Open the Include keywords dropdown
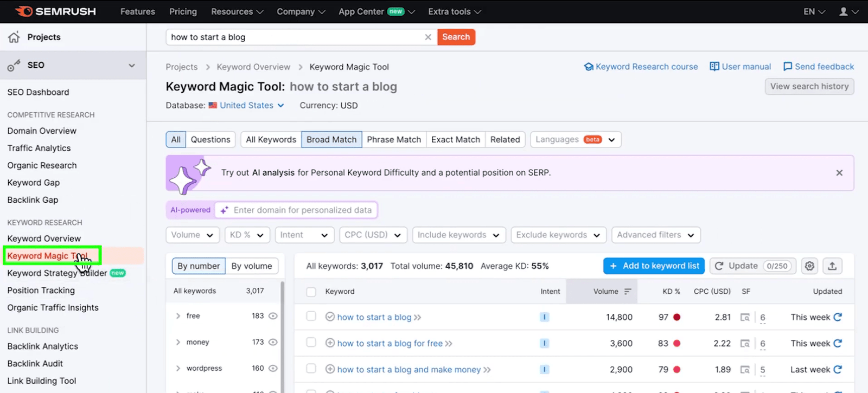Screen dimensions: 868x393 [x=459, y=235]
